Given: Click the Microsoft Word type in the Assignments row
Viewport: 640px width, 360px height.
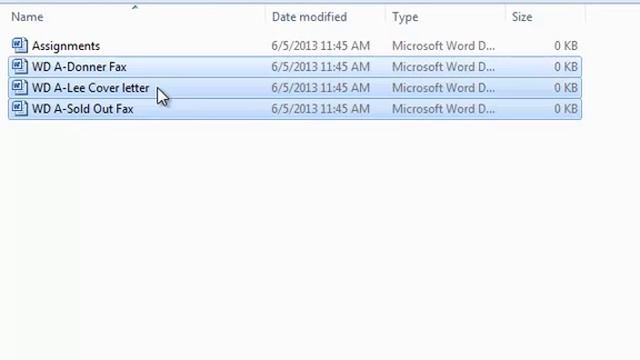Looking at the screenshot, I should point(444,46).
